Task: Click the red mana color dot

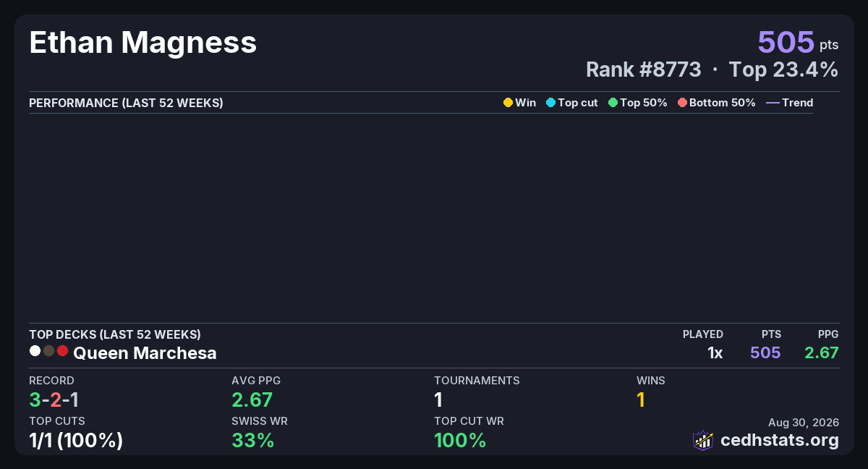Action: 62,351
